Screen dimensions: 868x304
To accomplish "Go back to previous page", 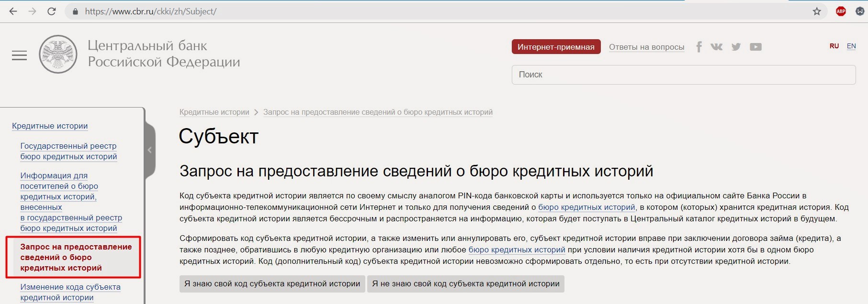I will (13, 11).
